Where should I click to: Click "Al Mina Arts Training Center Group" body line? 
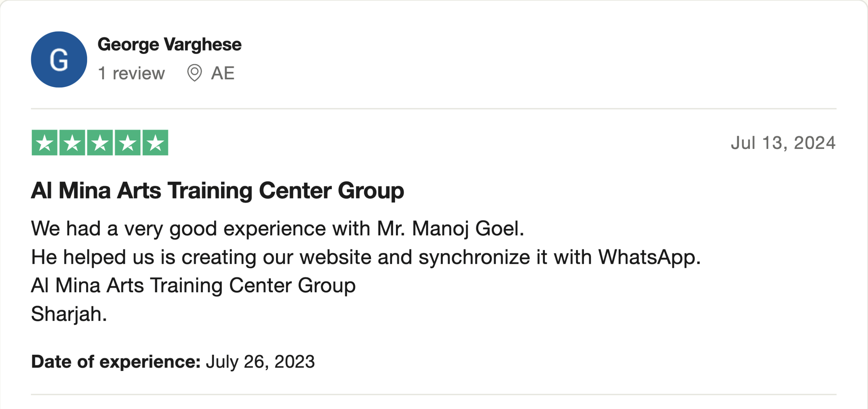point(193,285)
